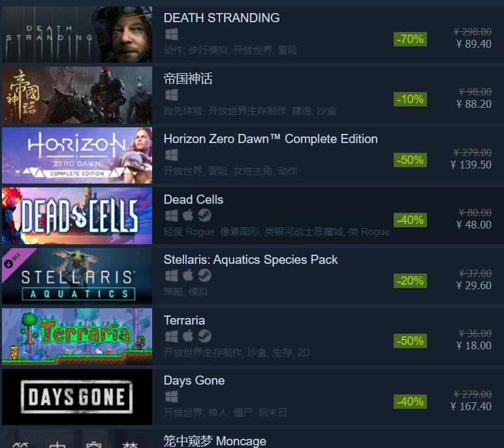
Task: Click the Apple macOS icon under Terraria
Action: pos(188,336)
